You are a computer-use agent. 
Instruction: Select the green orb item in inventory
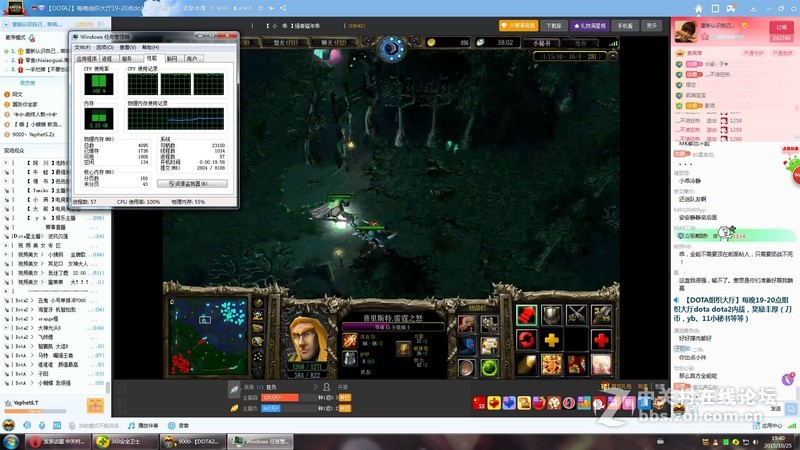pos(489,368)
